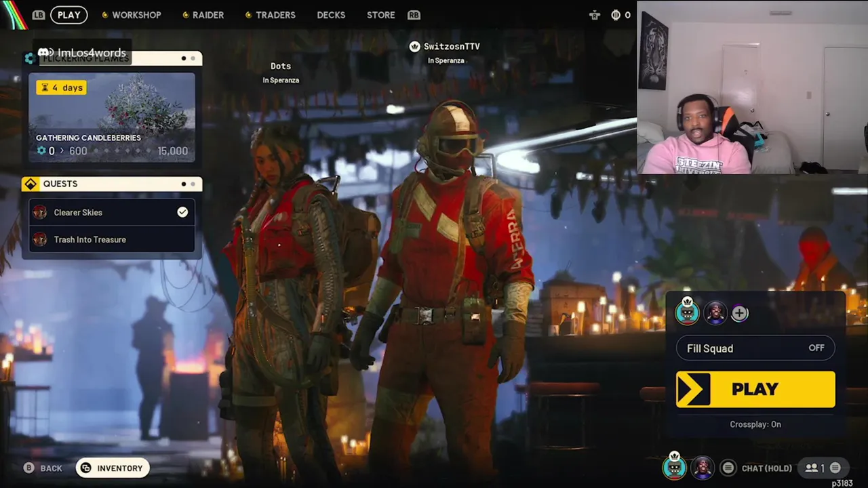Click the second page dot on the Quests header
The height and width of the screenshot is (488, 868).
193,184
